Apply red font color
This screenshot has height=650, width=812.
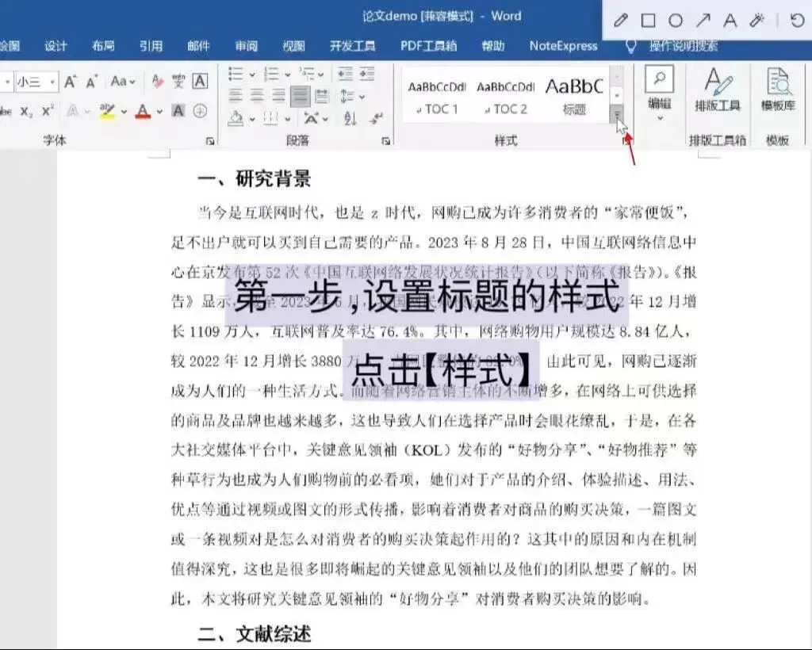pyautogui.click(x=143, y=111)
